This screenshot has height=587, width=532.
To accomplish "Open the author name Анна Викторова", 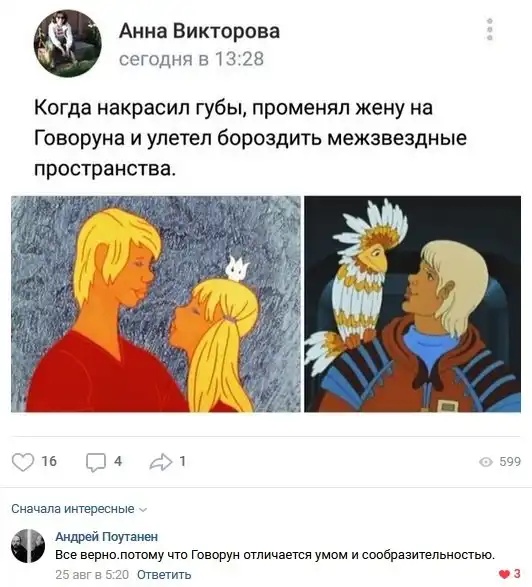I will (200, 31).
